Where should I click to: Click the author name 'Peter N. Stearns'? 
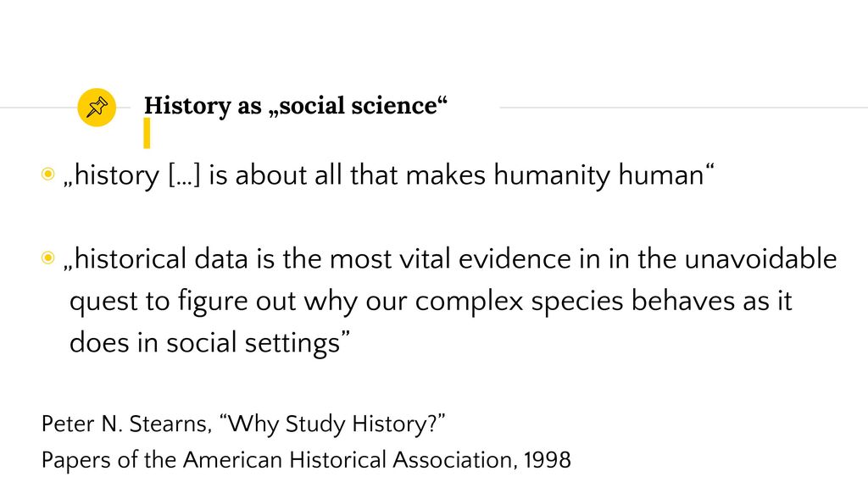coord(127,424)
